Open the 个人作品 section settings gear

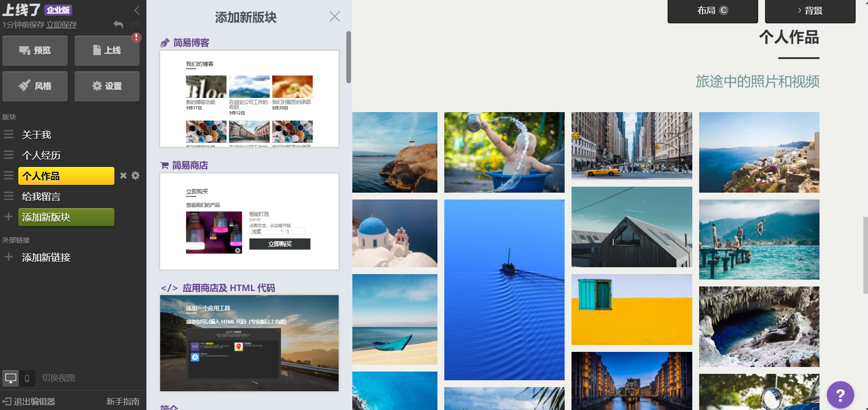(135, 176)
